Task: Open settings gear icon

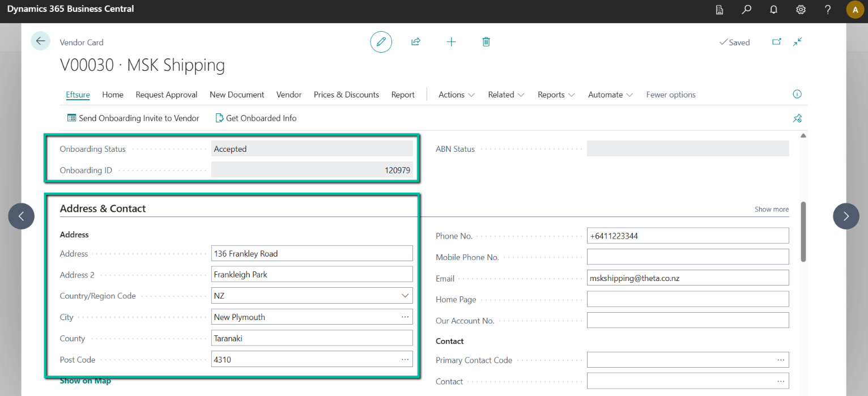Action: click(x=801, y=10)
